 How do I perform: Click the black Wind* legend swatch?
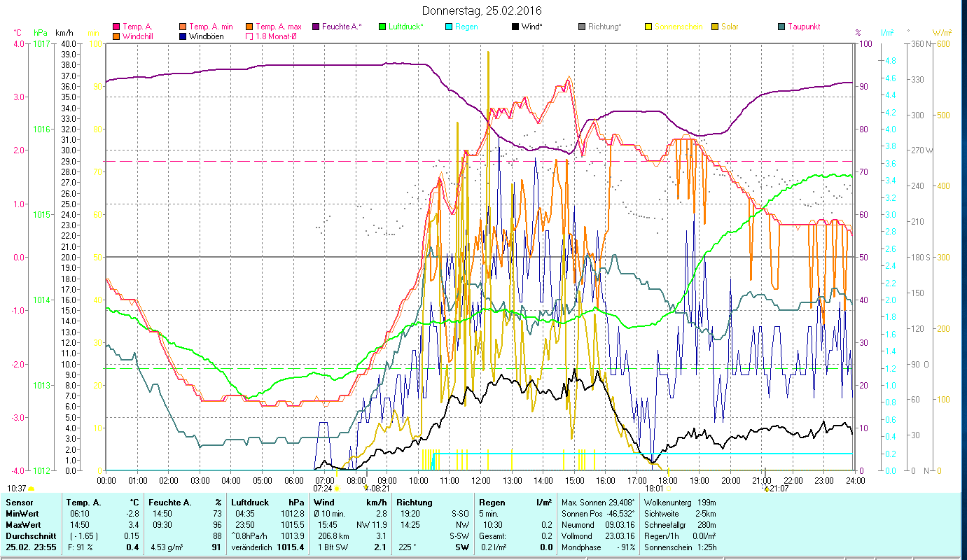coord(515,27)
